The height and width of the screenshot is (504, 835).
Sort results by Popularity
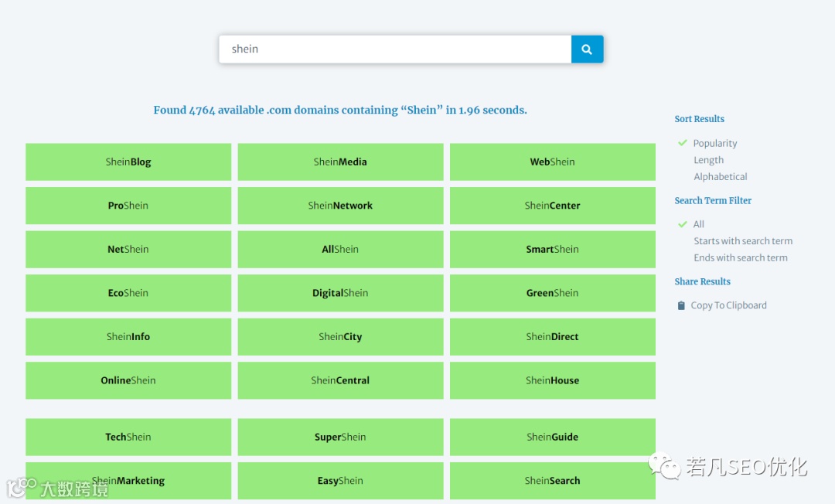click(714, 143)
